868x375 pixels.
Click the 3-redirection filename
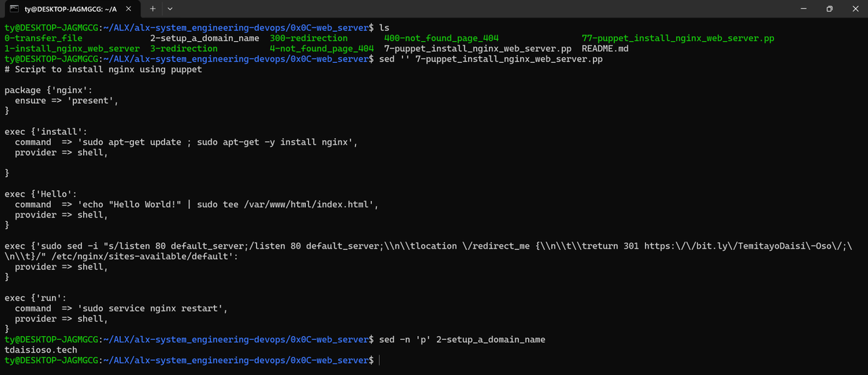point(184,48)
